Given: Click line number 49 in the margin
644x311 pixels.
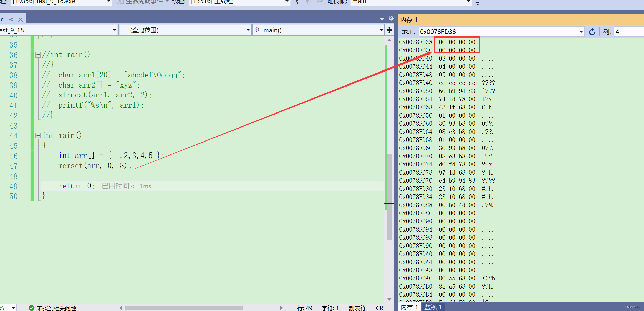Looking at the screenshot, I should pos(13,186).
